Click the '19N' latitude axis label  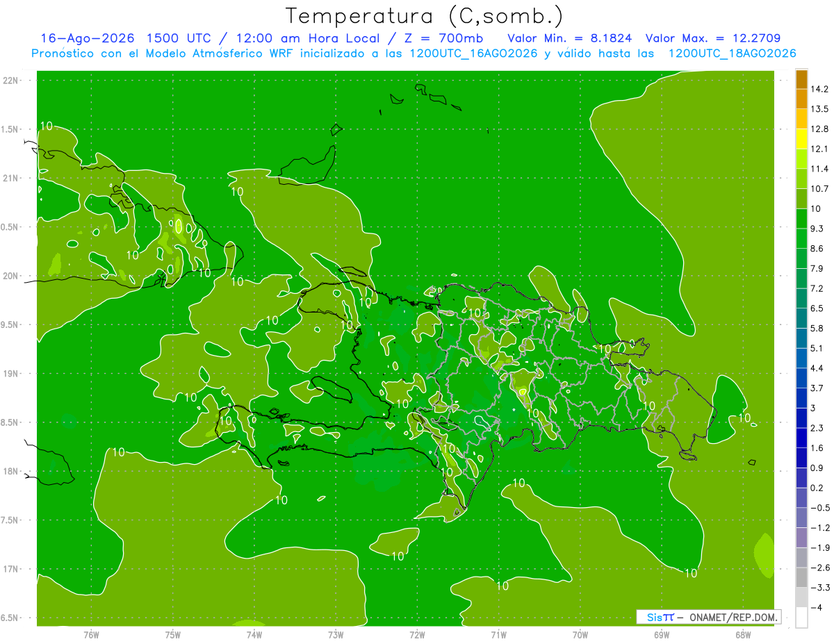(x=11, y=373)
